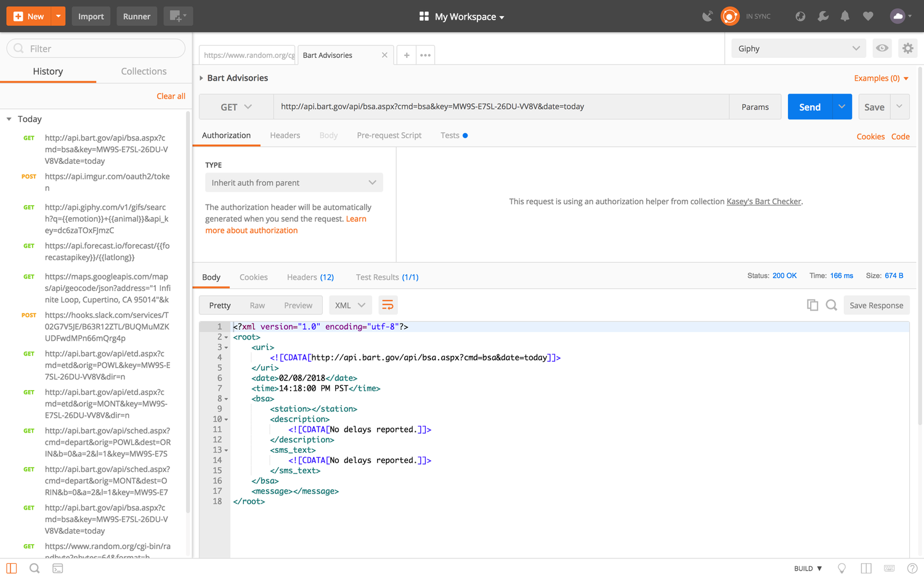Open the Giphy environment selector
The width and height of the screenshot is (924, 578).
click(x=798, y=47)
